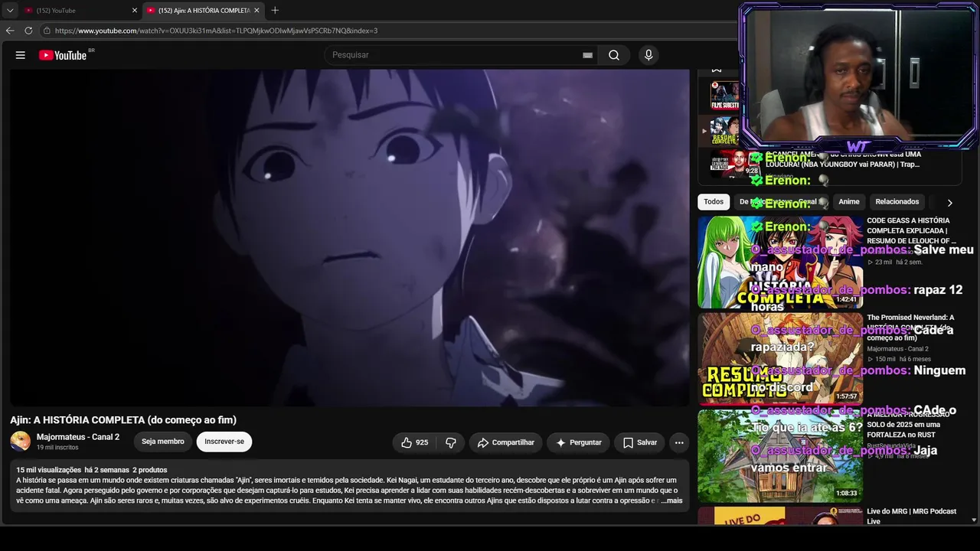
Task: Open the on-screen keyboard in search box
Action: [587, 55]
